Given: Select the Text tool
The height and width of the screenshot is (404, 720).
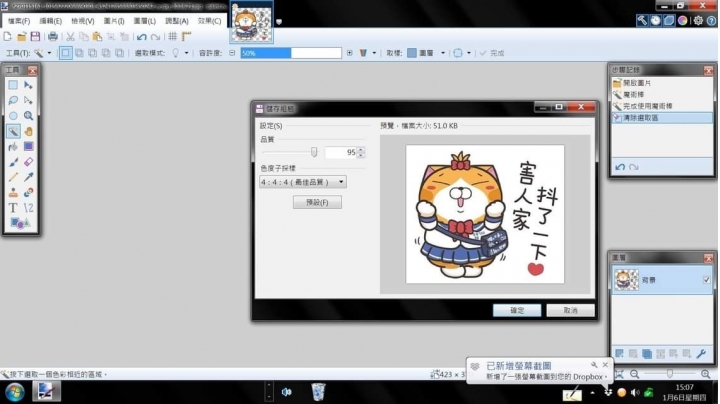Looking at the screenshot, I should (x=13, y=208).
